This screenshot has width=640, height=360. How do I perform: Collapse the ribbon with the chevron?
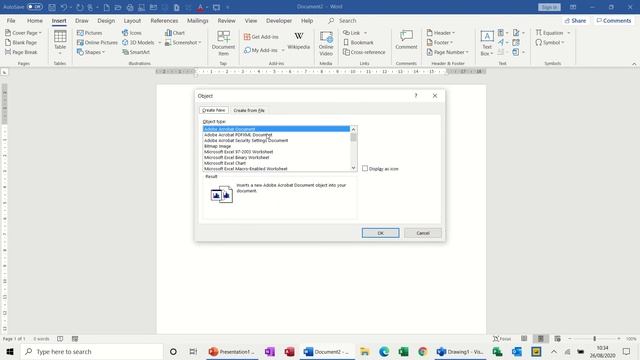tap(634, 64)
